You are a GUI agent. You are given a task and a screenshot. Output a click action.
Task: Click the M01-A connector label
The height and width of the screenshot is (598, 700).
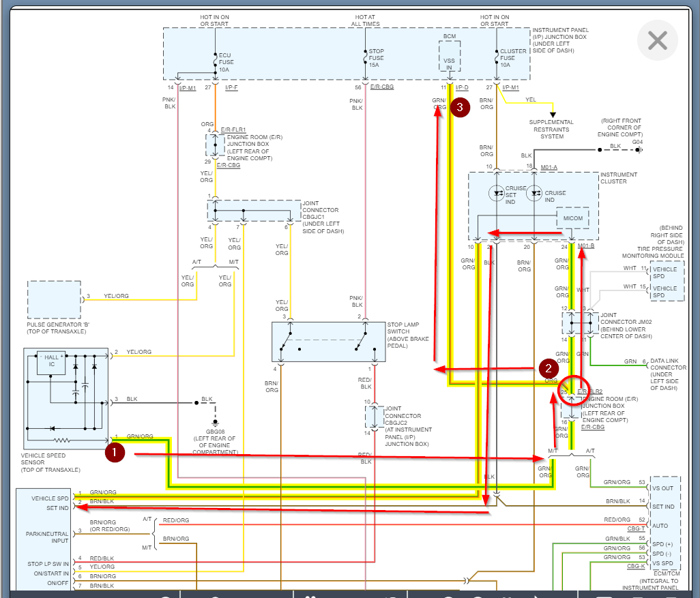click(549, 167)
